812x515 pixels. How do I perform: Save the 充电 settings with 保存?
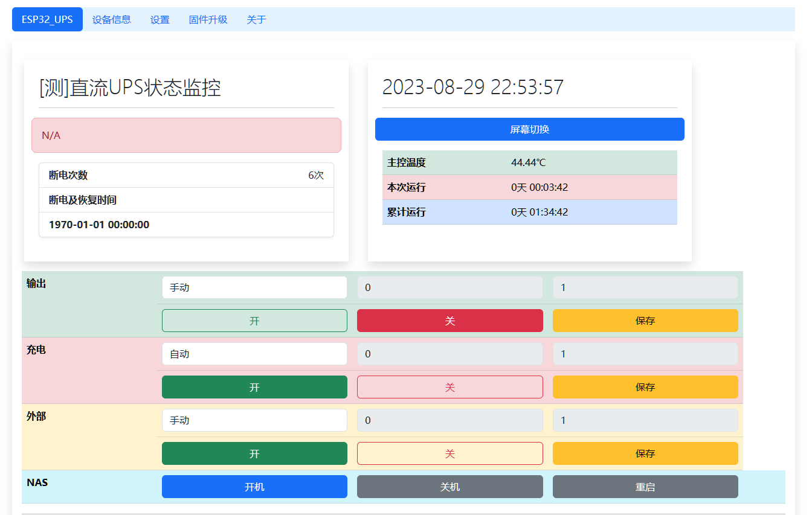(645, 387)
